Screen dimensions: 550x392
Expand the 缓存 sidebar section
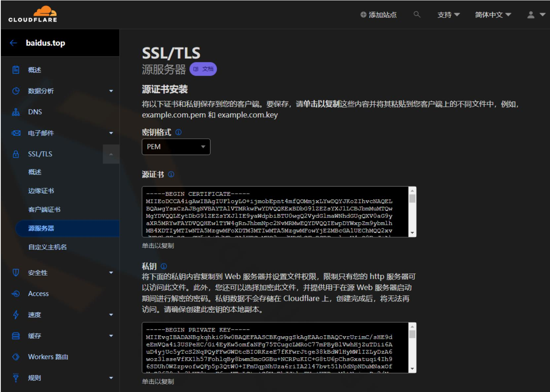tap(111, 336)
